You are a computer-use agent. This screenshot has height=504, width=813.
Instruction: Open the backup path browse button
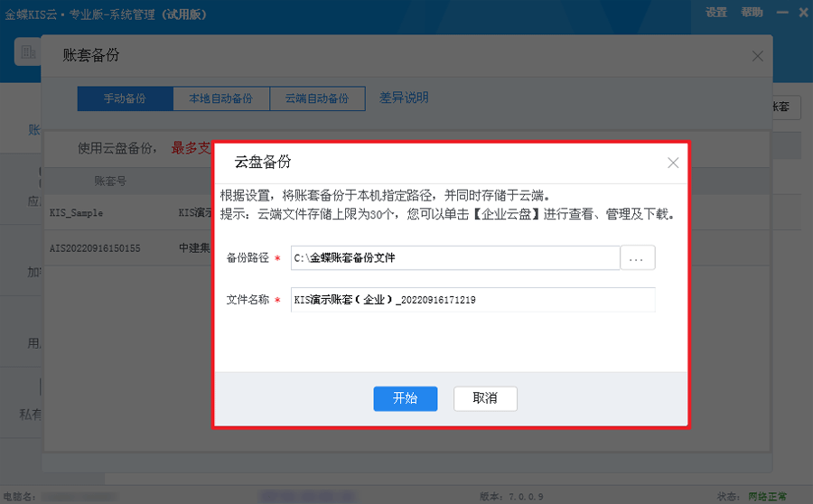point(637,257)
